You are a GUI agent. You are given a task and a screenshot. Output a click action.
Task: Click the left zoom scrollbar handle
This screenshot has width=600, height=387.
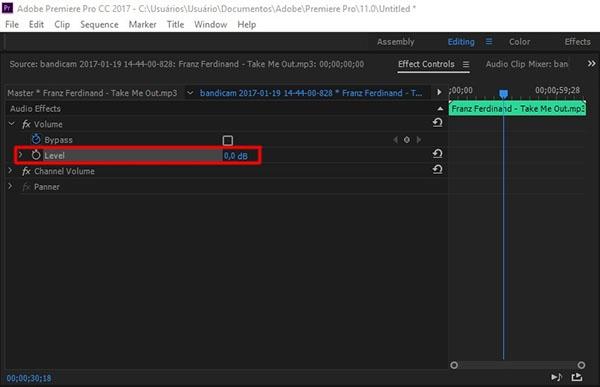(x=454, y=365)
